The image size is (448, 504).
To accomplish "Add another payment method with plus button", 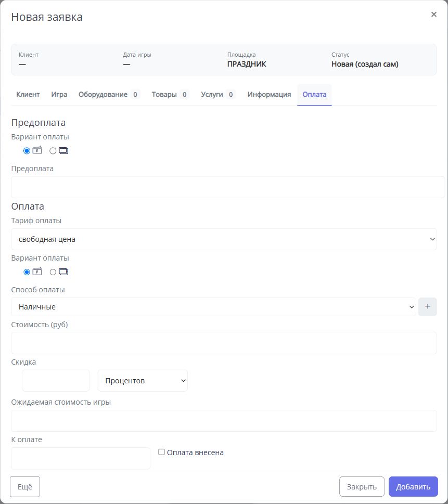I will tap(427, 307).
